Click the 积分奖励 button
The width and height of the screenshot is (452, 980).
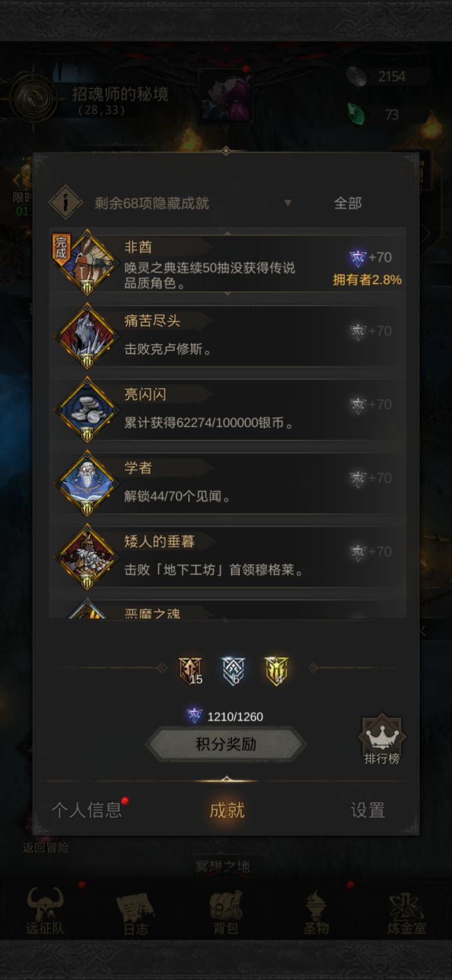click(x=226, y=744)
